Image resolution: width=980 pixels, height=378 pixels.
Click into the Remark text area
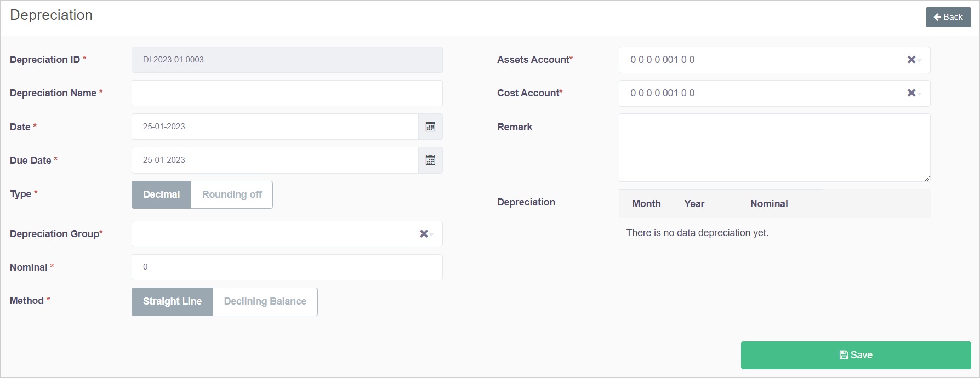point(774,147)
